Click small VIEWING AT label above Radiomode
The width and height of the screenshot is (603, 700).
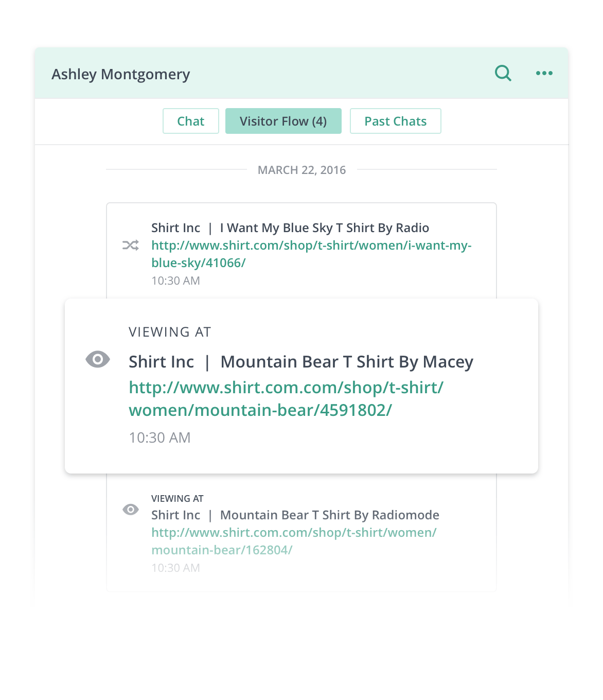(x=178, y=498)
